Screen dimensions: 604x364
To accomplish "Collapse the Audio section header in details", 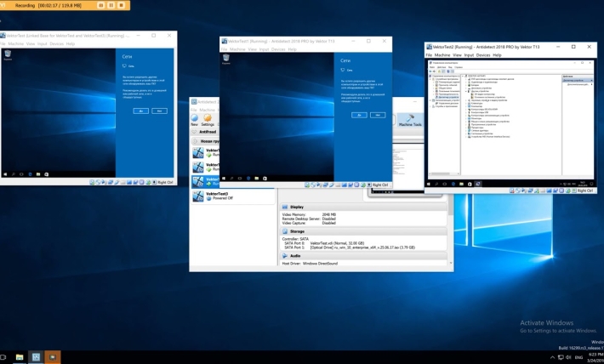I will [x=363, y=256].
